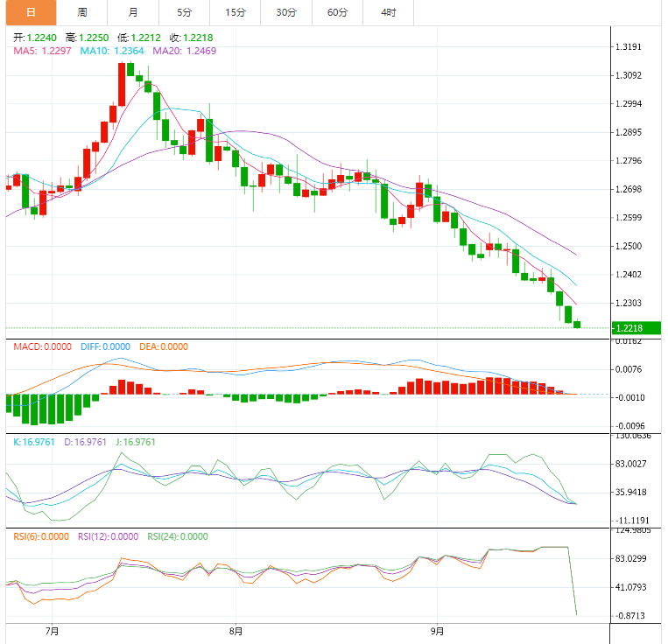
Task: Select the RSI(24) legend label
Action: tap(178, 537)
